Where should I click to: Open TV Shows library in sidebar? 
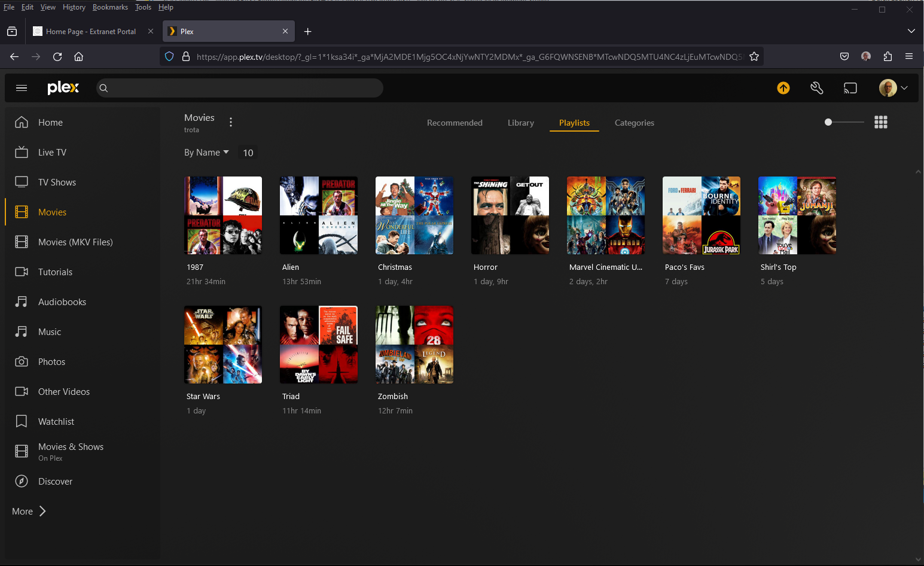83,182
